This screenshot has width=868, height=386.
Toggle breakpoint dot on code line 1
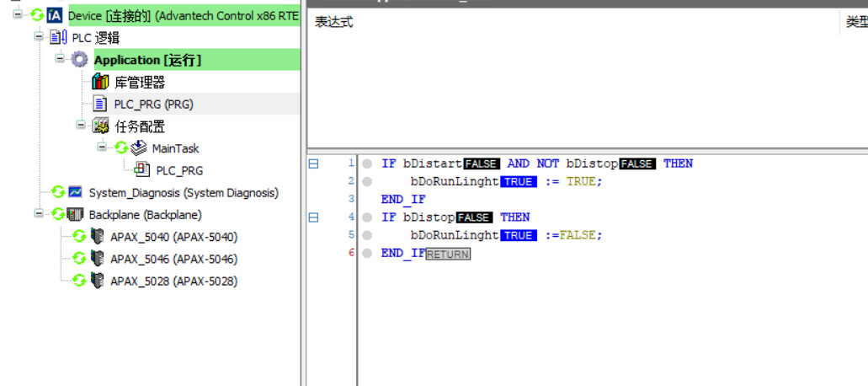(367, 164)
